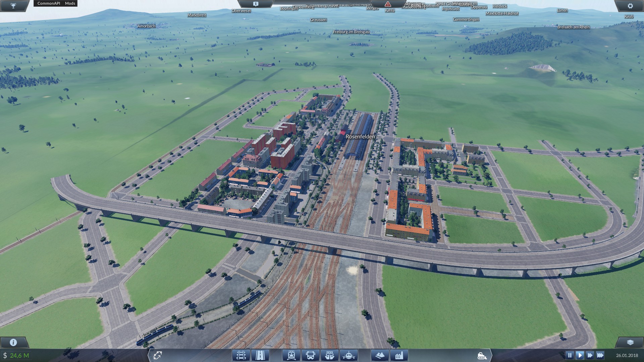Open the settings gear menu
Screen dimensions: 644x362
630,6
